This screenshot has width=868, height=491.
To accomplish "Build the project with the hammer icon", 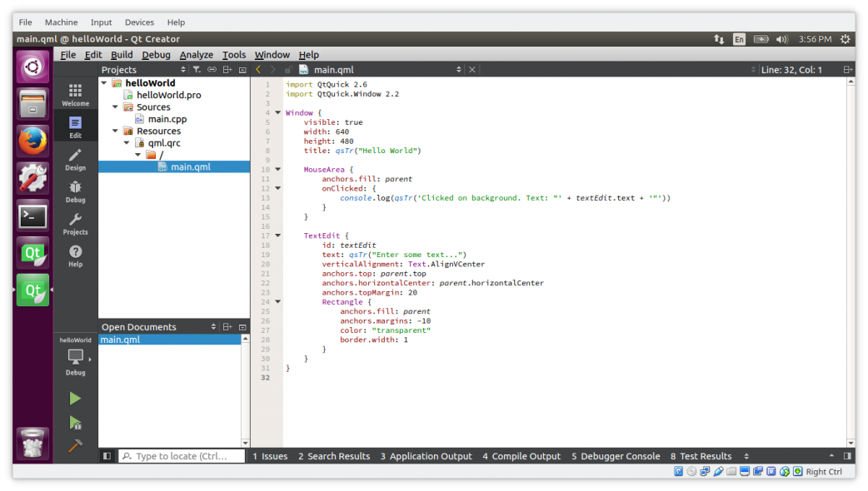I will pyautogui.click(x=75, y=446).
